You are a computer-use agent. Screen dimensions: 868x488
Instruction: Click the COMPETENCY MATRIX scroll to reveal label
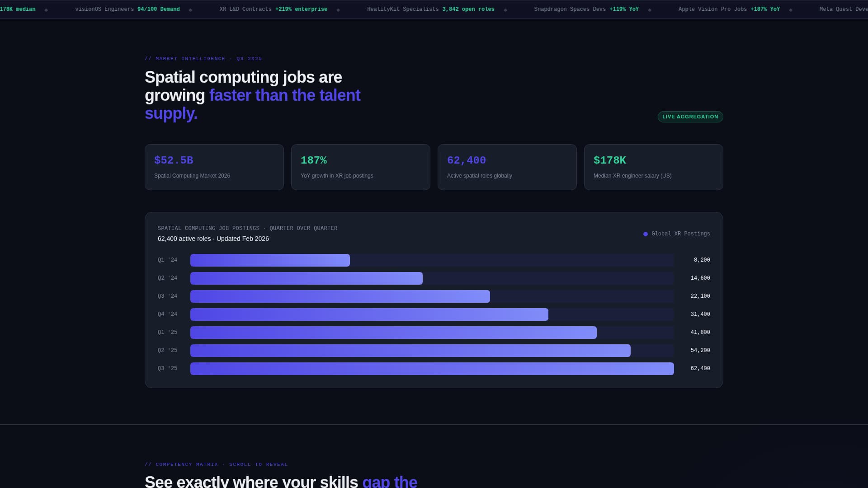click(x=216, y=465)
